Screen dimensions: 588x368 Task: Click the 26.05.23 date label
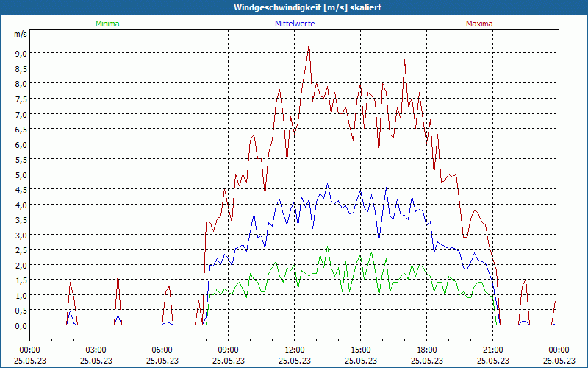(x=559, y=361)
